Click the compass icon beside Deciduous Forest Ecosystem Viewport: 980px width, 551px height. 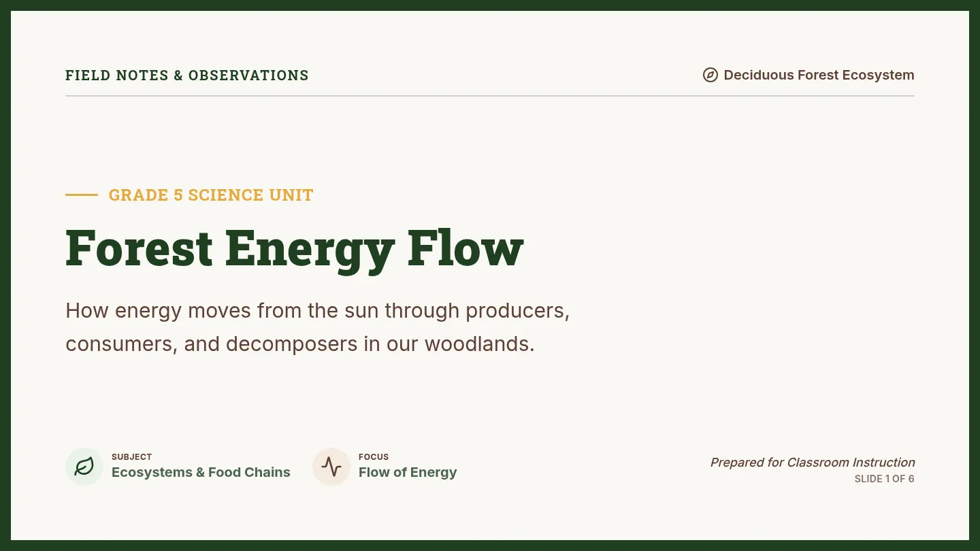pyautogui.click(x=710, y=75)
